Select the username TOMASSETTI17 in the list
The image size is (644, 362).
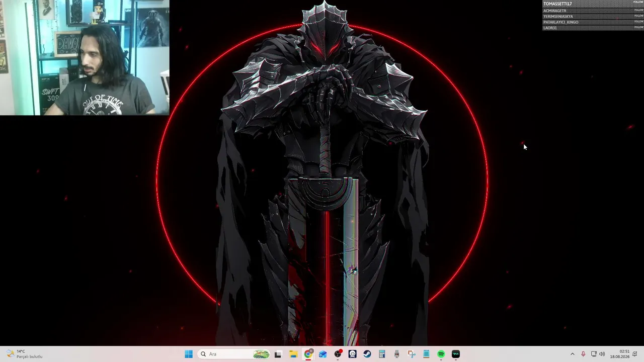point(557,4)
